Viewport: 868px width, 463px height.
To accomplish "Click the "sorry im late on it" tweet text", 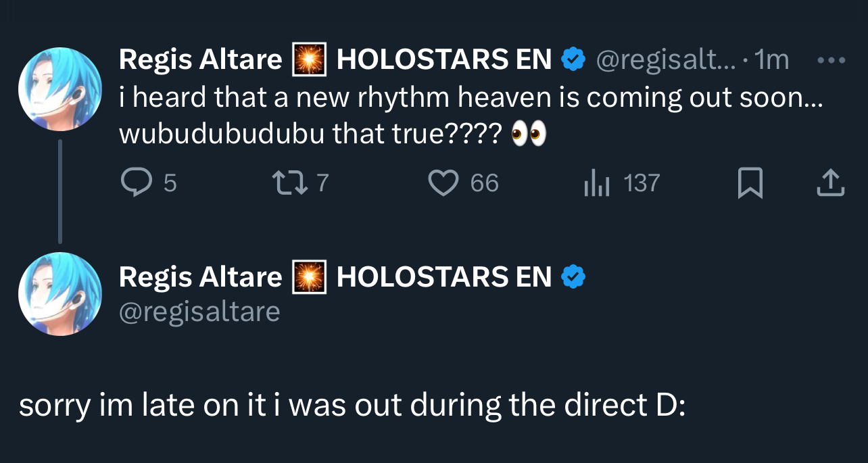I will pos(352,405).
